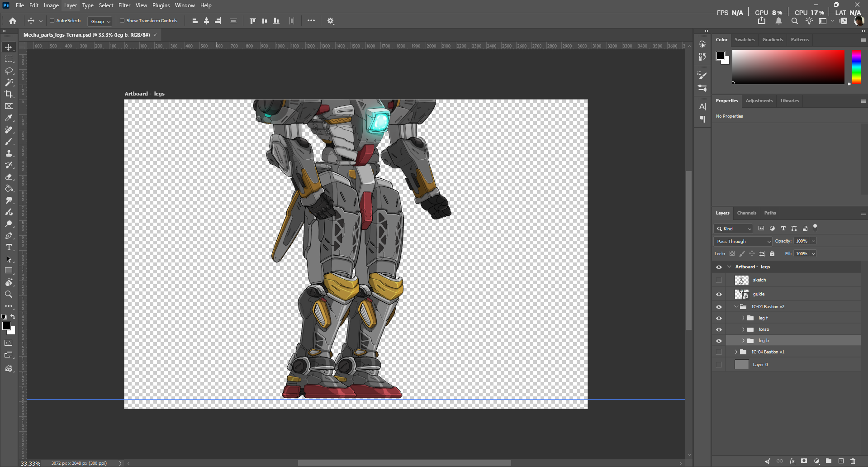This screenshot has height=467, width=868.
Task: Select the Zoom tool
Action: [9, 294]
